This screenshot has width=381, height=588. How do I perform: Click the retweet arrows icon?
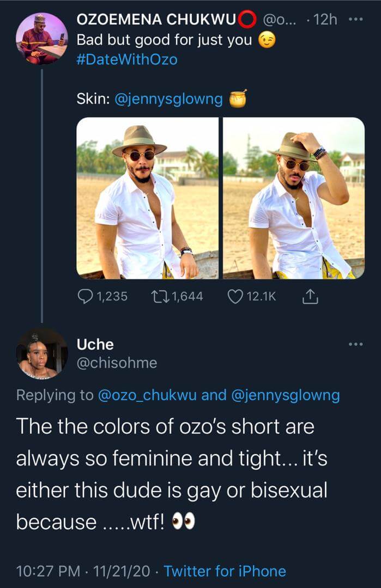[160, 296]
